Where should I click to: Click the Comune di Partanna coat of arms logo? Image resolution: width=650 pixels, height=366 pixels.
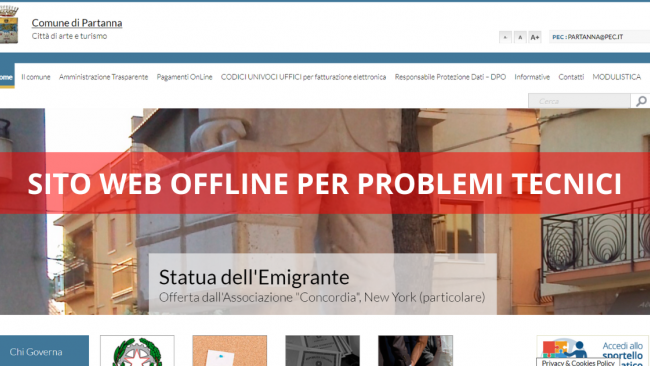[x=9, y=25]
